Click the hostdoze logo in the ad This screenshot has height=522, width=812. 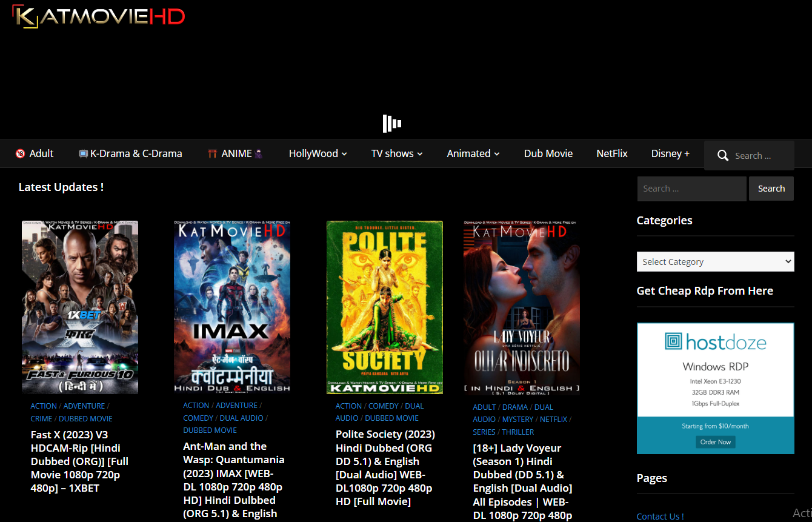coord(716,342)
